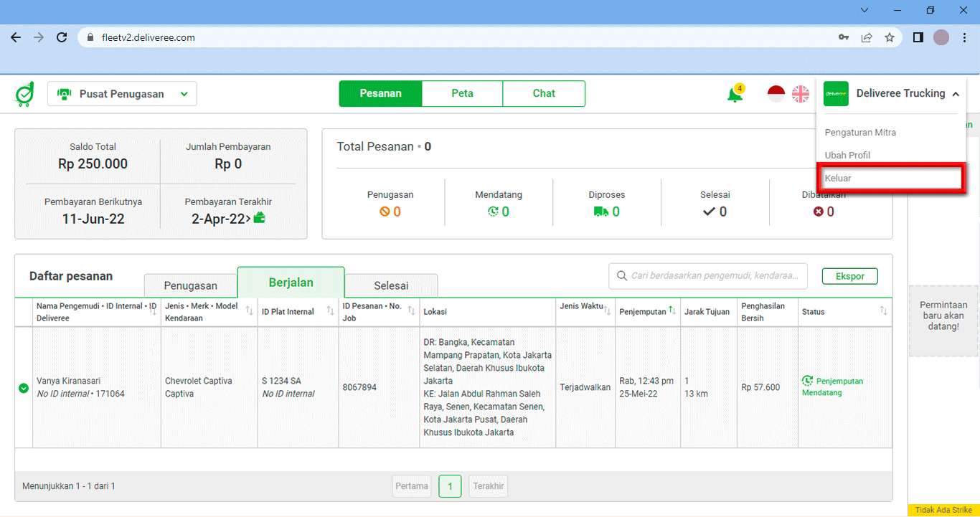Click the Mendatang clock icon

[493, 212]
